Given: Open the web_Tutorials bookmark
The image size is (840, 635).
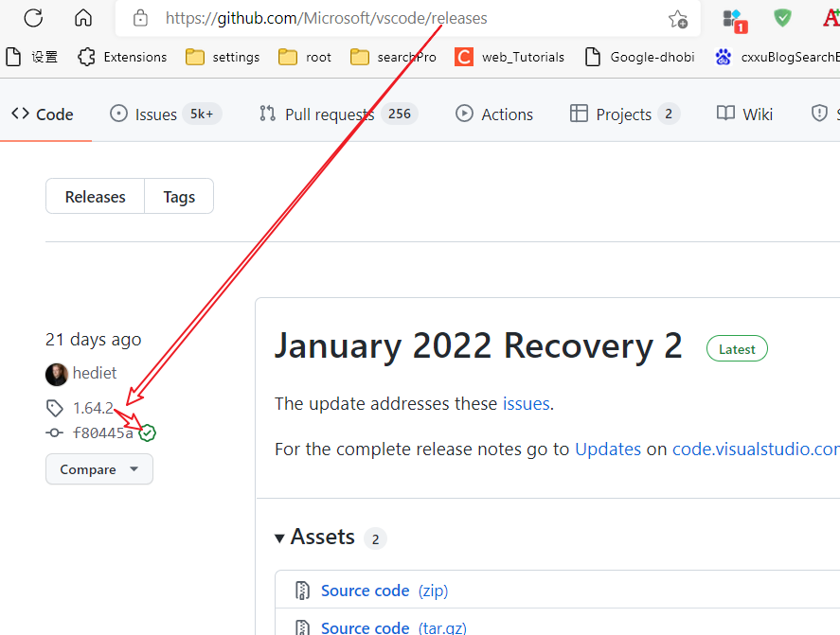Looking at the screenshot, I should [x=509, y=57].
